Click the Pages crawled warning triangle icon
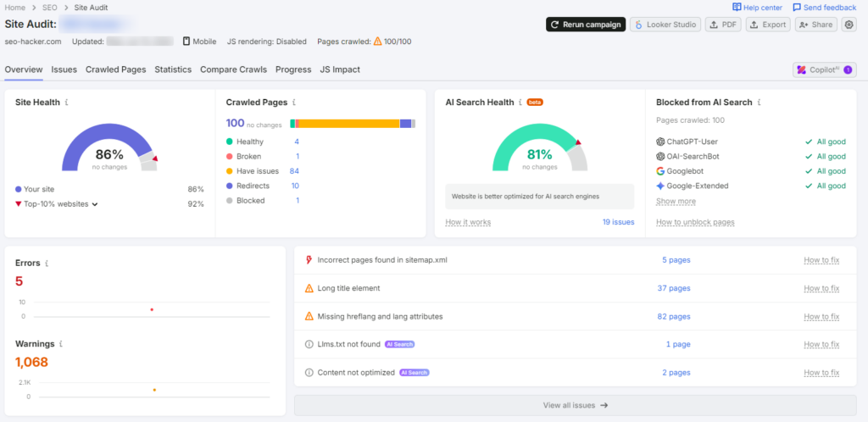This screenshot has height=422, width=868. pos(377,41)
